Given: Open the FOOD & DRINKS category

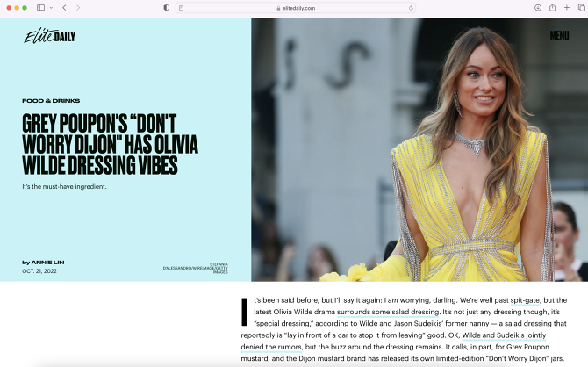Looking at the screenshot, I should [x=51, y=101].
